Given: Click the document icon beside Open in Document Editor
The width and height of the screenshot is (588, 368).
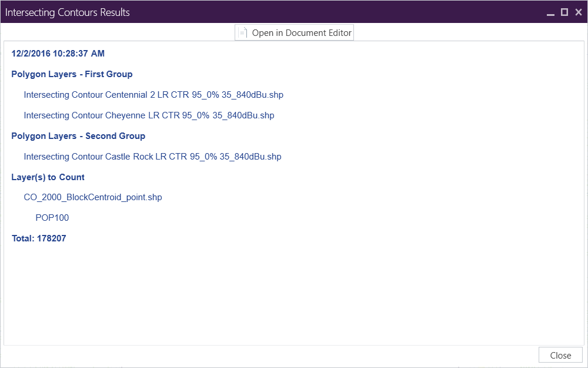Looking at the screenshot, I should [x=242, y=33].
